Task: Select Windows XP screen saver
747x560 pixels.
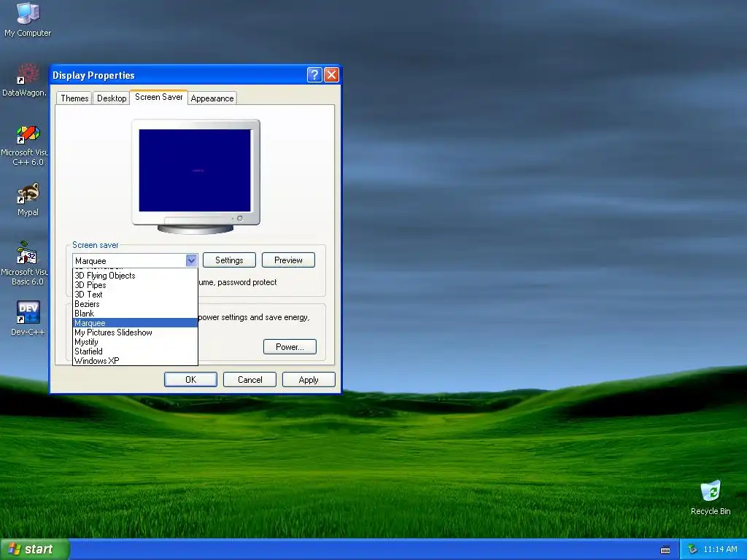Action: 135,360
